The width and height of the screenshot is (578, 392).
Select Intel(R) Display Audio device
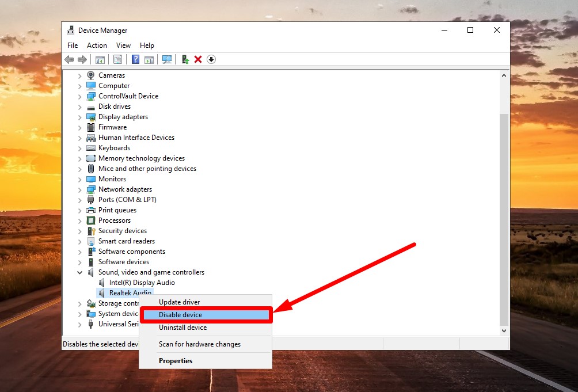(142, 283)
